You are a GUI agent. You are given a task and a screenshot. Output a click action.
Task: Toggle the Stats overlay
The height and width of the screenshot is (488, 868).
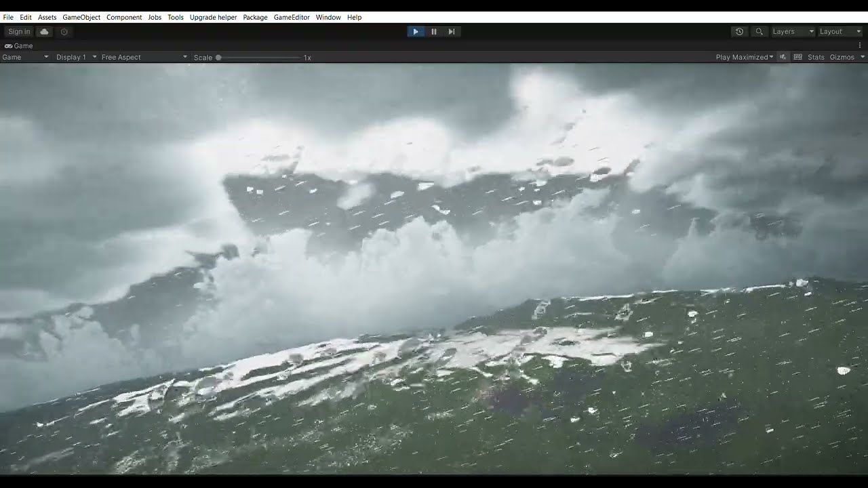tap(816, 58)
